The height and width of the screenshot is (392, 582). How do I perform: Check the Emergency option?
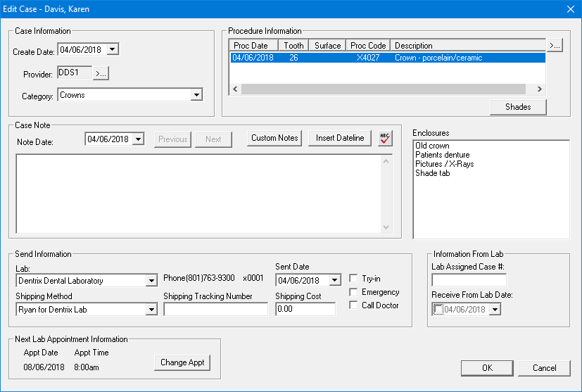click(354, 292)
